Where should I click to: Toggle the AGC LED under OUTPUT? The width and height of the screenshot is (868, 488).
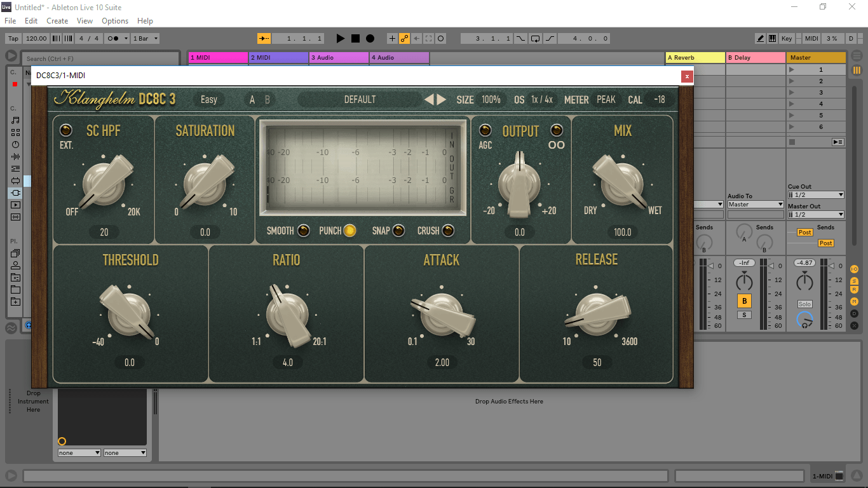(x=485, y=130)
